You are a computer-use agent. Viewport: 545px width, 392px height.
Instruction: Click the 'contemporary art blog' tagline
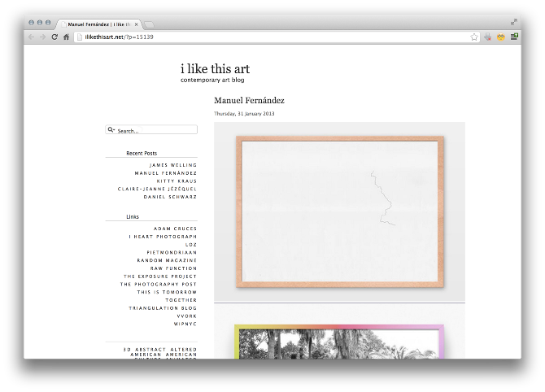(x=212, y=80)
